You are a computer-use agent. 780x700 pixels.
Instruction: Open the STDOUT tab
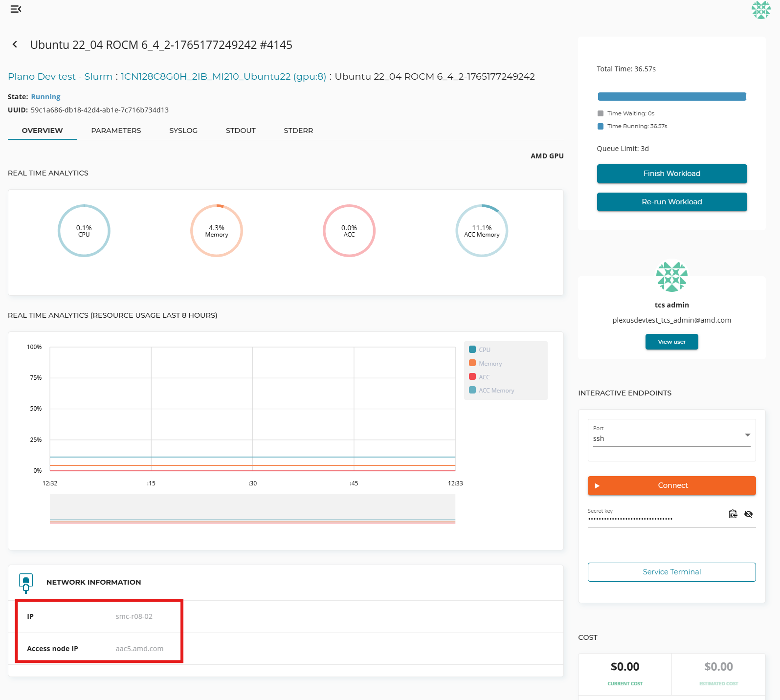point(241,131)
